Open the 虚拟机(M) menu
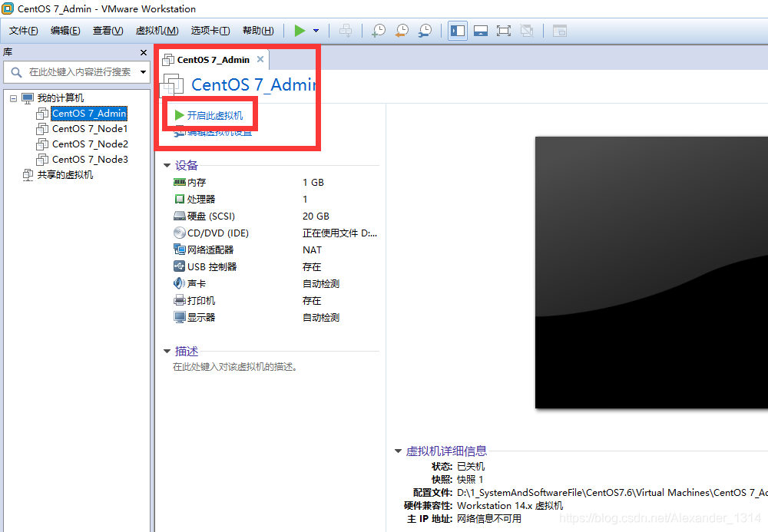 [157, 31]
